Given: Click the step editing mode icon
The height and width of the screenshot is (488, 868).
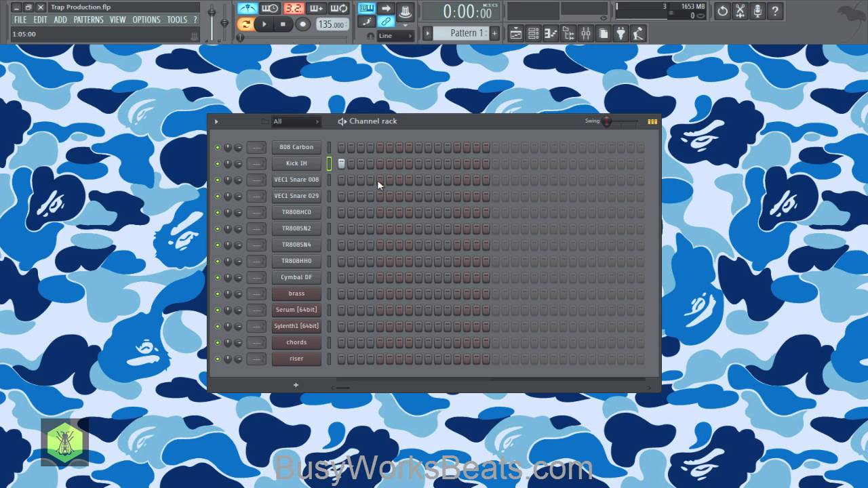Looking at the screenshot, I should pyautogui.click(x=366, y=22).
